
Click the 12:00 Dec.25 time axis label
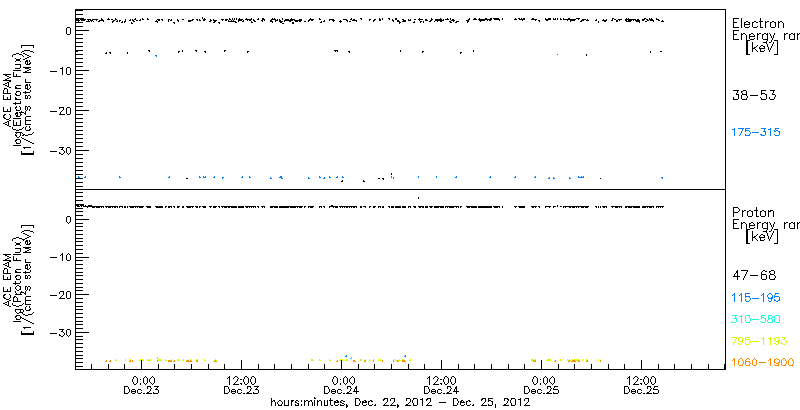click(x=641, y=387)
